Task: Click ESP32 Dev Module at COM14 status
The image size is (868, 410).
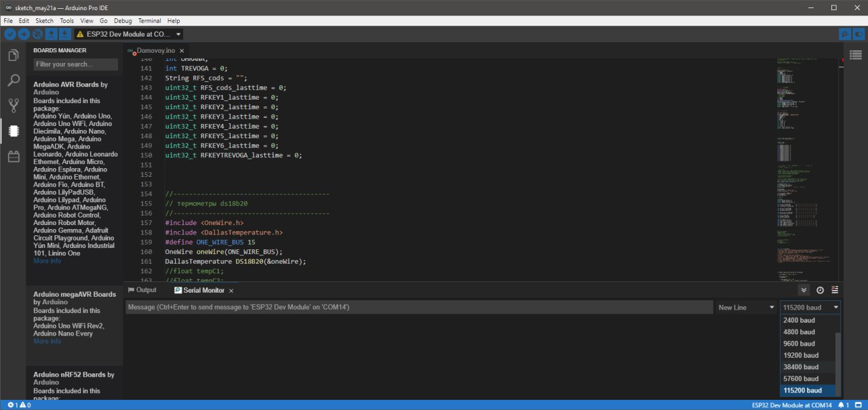Action: point(791,405)
